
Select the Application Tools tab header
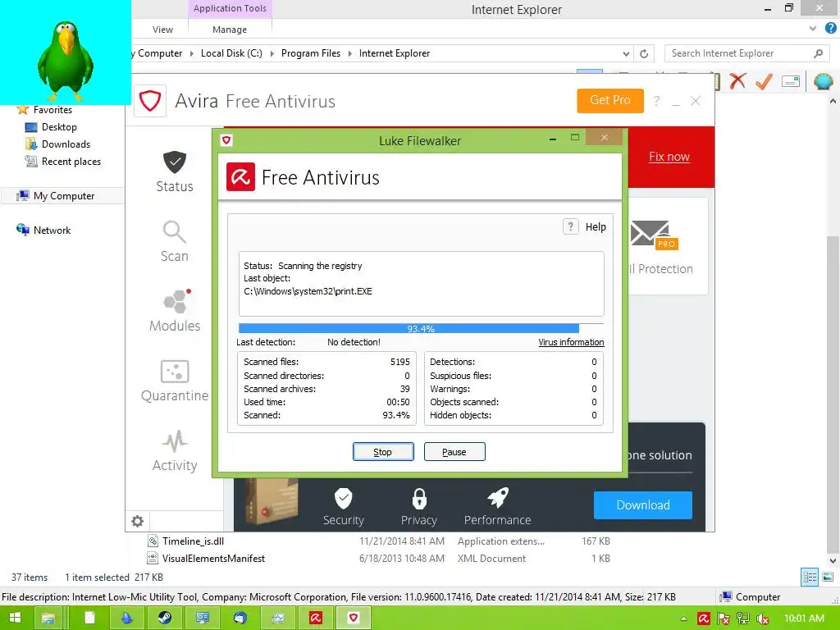(x=230, y=8)
